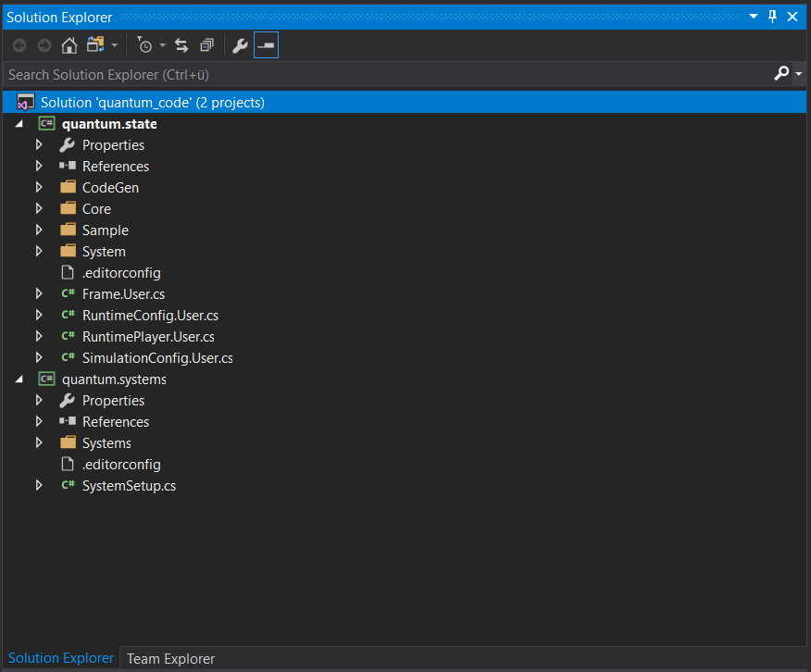811x672 pixels.
Task: Expand Properties under quantum.systems
Action: coord(39,400)
